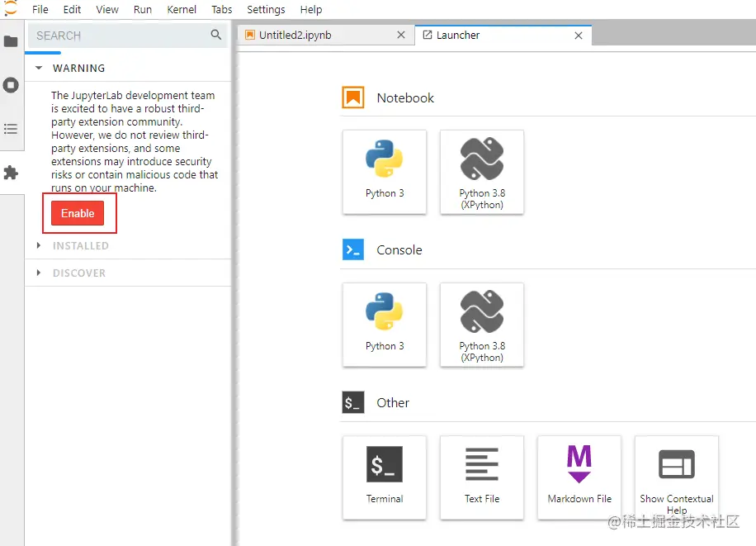Open the File Browser sidebar icon
The height and width of the screenshot is (546, 756).
pos(11,41)
